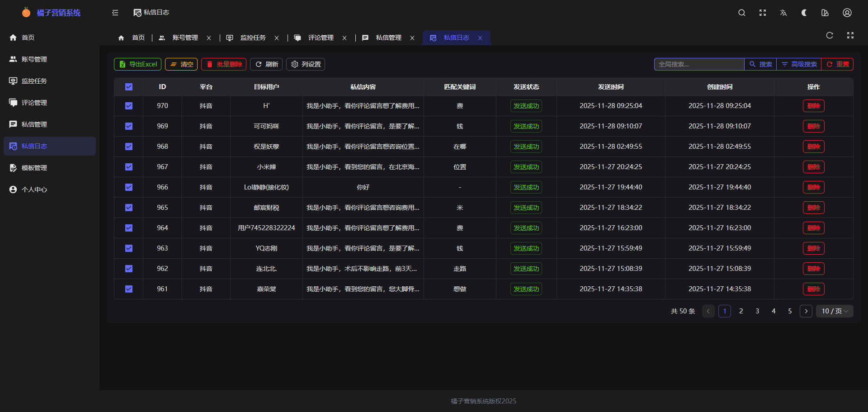868x412 pixels.
Task: Switch to the 评论管理 tab
Action: (321, 38)
